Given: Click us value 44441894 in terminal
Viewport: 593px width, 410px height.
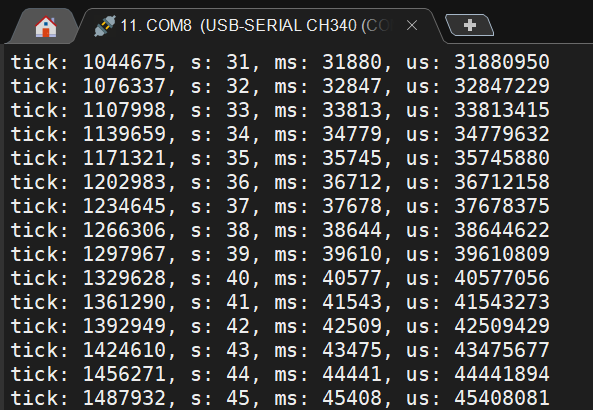Looking at the screenshot, I should [x=502, y=374].
